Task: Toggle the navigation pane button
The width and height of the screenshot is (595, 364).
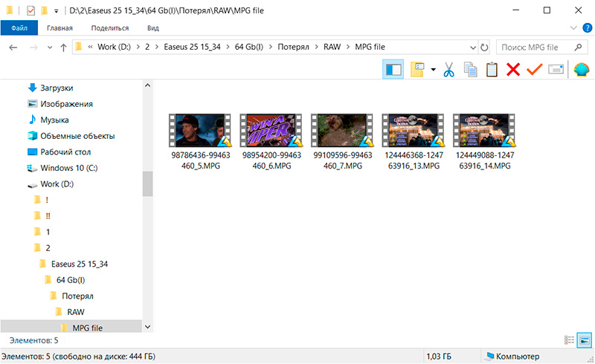Action: tap(393, 70)
